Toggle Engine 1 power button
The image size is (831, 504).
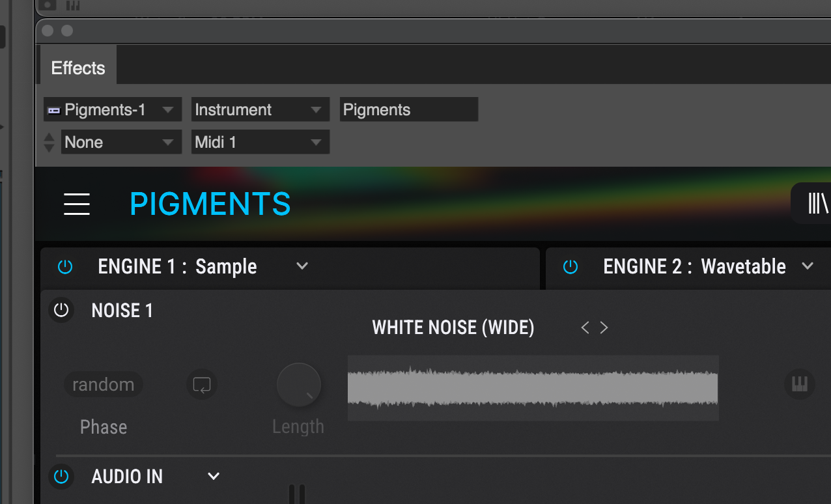point(65,267)
